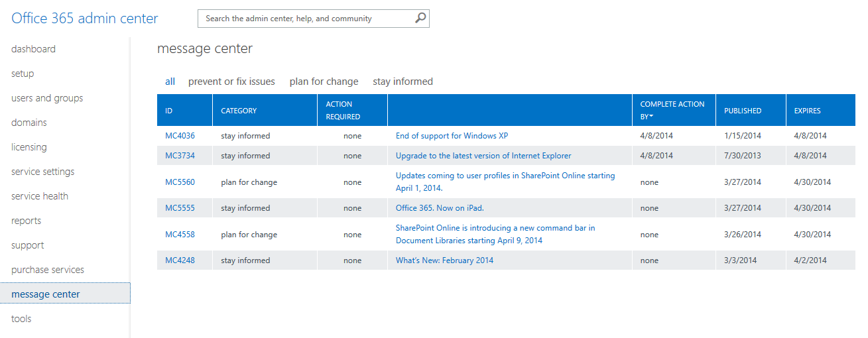Open purchase services in sidebar

tap(48, 270)
